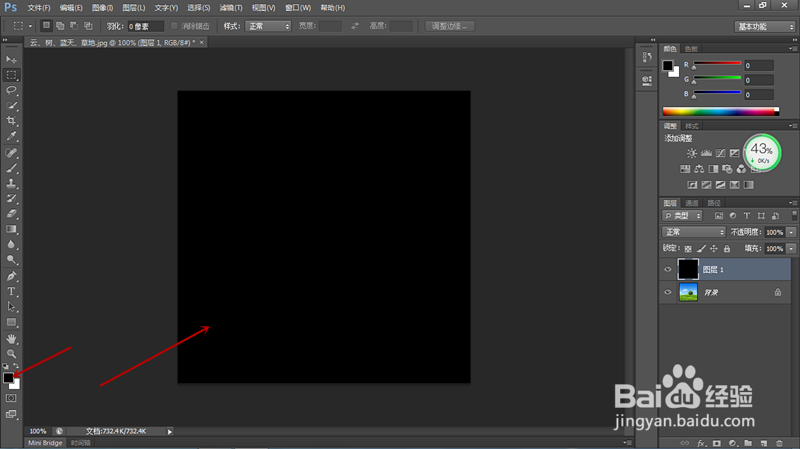Screen dimensions: 800x449
Task: Hide the 背景 layer via eye icon
Action: click(668, 292)
